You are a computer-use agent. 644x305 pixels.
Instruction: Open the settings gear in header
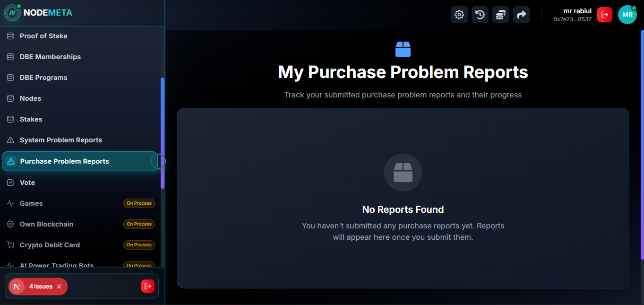pyautogui.click(x=459, y=15)
